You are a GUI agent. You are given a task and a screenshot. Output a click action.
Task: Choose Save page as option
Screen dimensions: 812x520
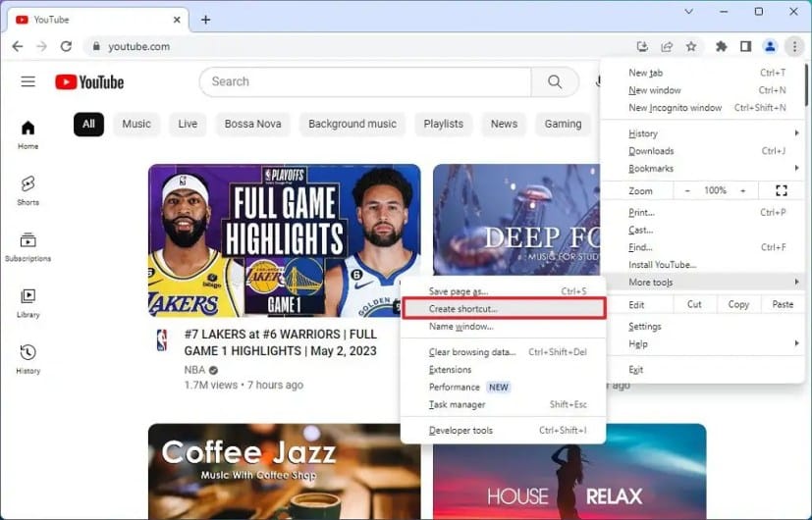tap(504, 291)
